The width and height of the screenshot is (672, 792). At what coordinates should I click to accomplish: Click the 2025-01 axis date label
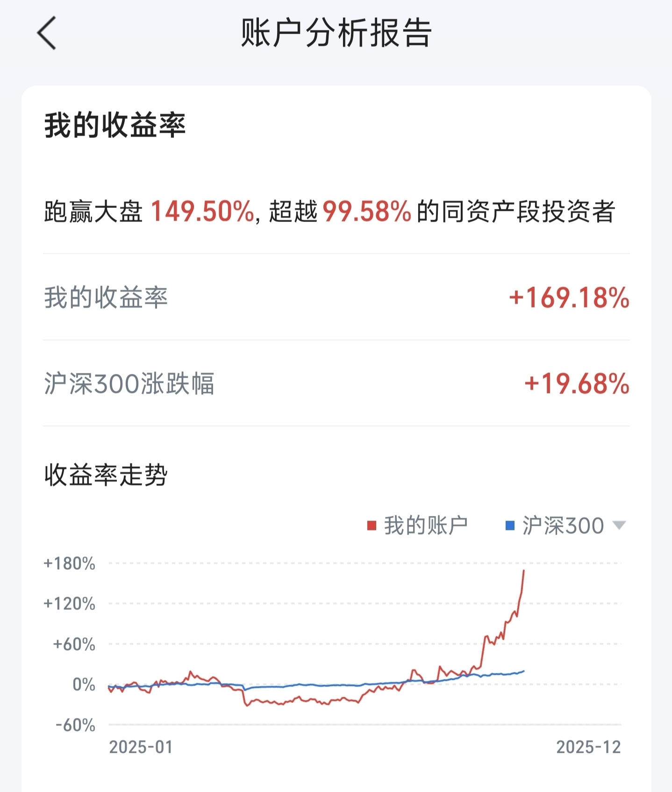(141, 747)
